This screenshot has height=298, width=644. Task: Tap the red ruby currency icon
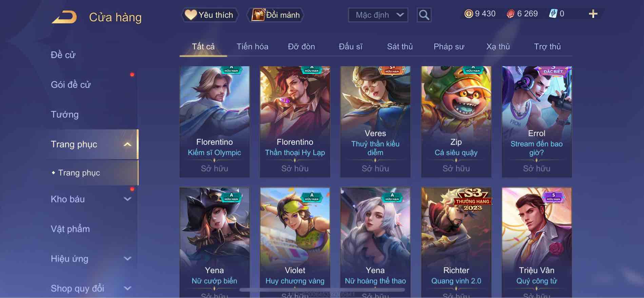tap(510, 14)
